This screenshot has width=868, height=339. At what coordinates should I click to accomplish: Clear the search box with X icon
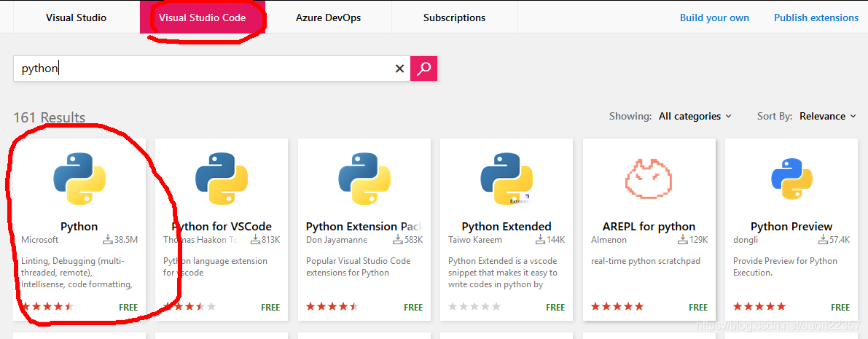tap(399, 69)
